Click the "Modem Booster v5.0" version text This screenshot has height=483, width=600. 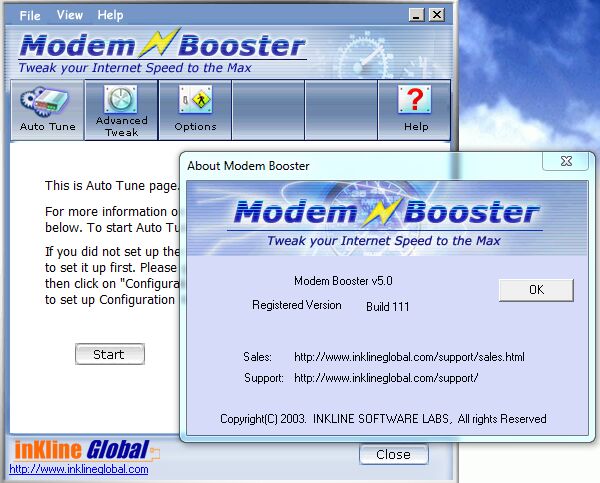pos(343,281)
